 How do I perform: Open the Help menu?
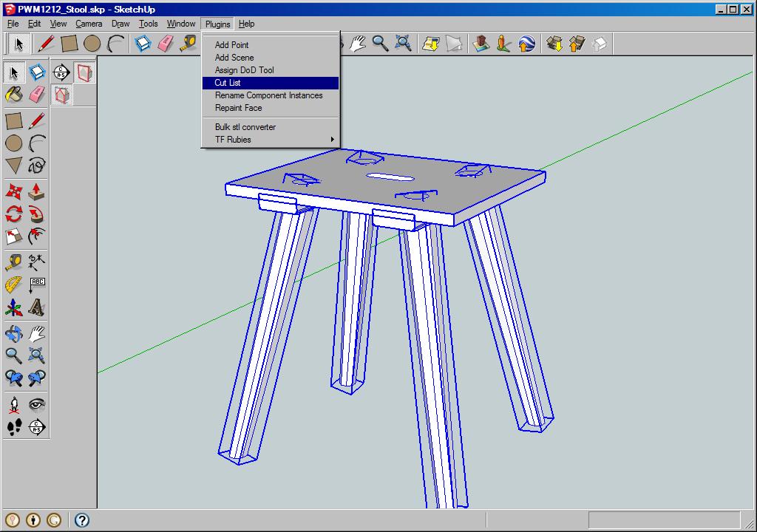click(246, 24)
